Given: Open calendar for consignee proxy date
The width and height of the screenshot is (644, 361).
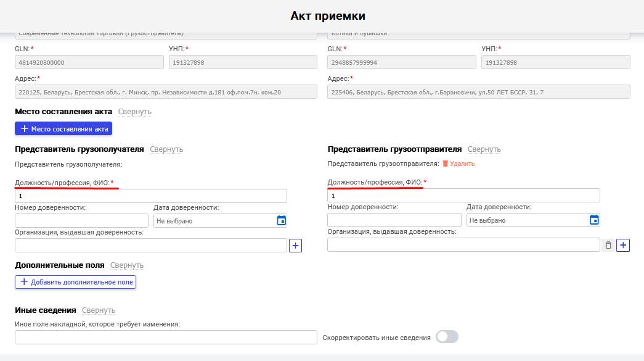Looking at the screenshot, I should point(281,220).
